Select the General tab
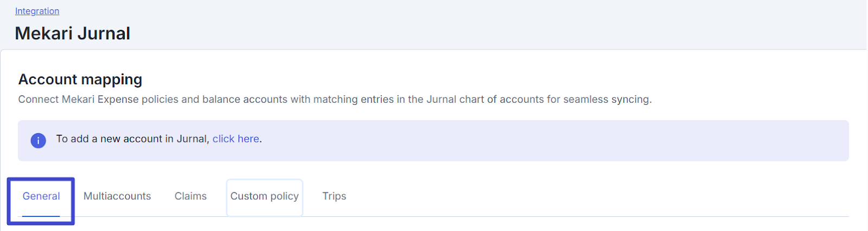Image resolution: width=868 pixels, height=231 pixels. pos(41,196)
